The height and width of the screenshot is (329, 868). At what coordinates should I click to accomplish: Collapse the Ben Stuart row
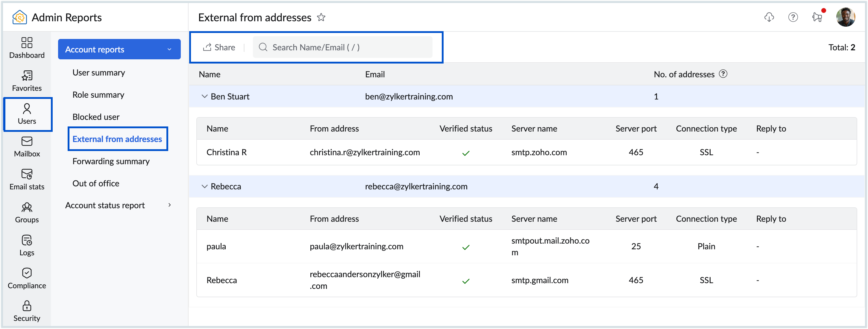(x=204, y=96)
